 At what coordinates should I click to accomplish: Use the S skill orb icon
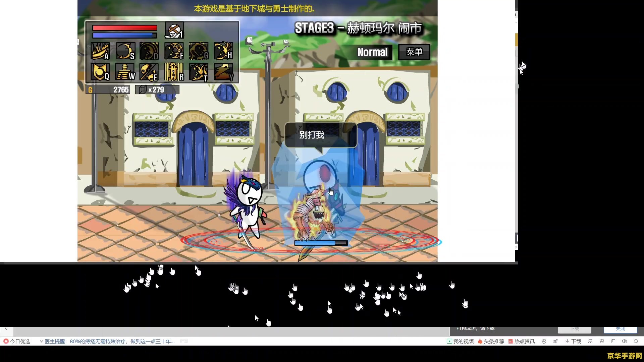coord(125,51)
